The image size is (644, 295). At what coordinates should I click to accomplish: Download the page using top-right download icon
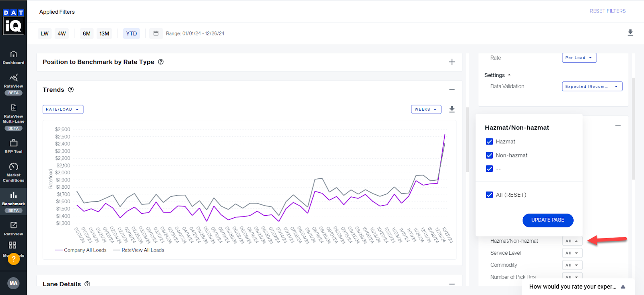[630, 33]
